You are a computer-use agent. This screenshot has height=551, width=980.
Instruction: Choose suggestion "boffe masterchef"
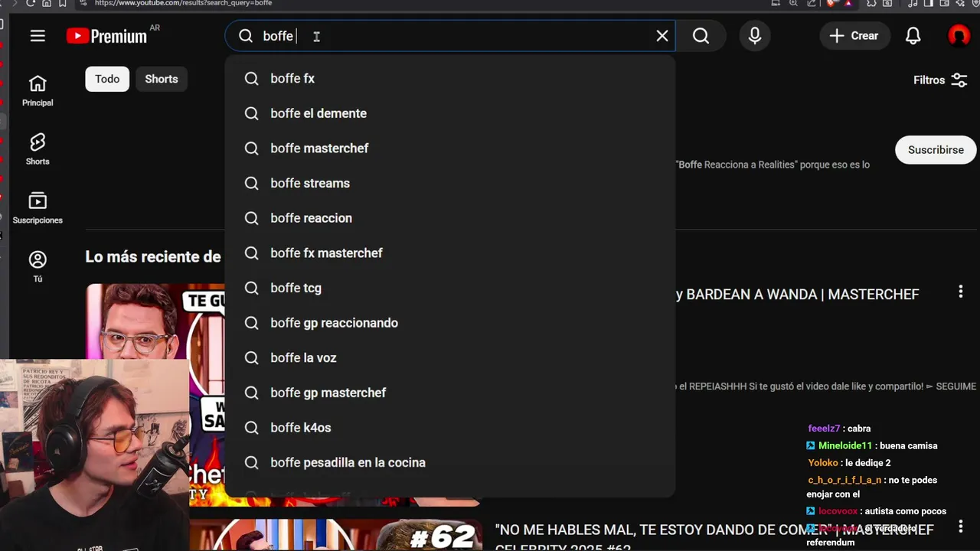(450, 148)
